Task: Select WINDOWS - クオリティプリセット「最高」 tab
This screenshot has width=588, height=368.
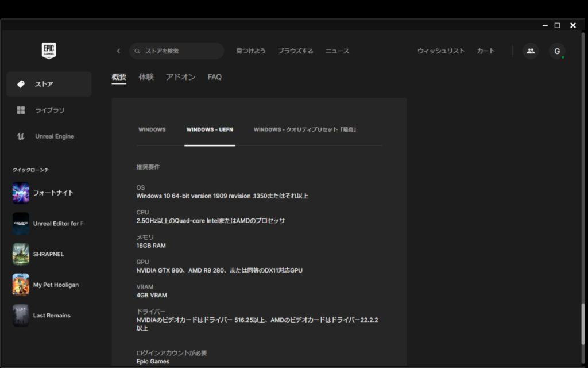Action: point(305,129)
